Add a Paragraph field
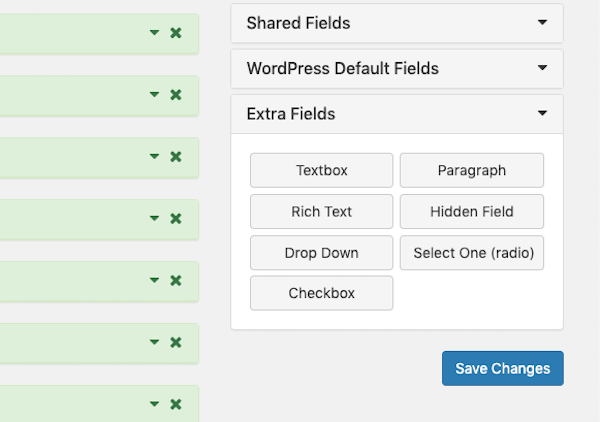Screen dimensions: 600x422 (x=472, y=170)
